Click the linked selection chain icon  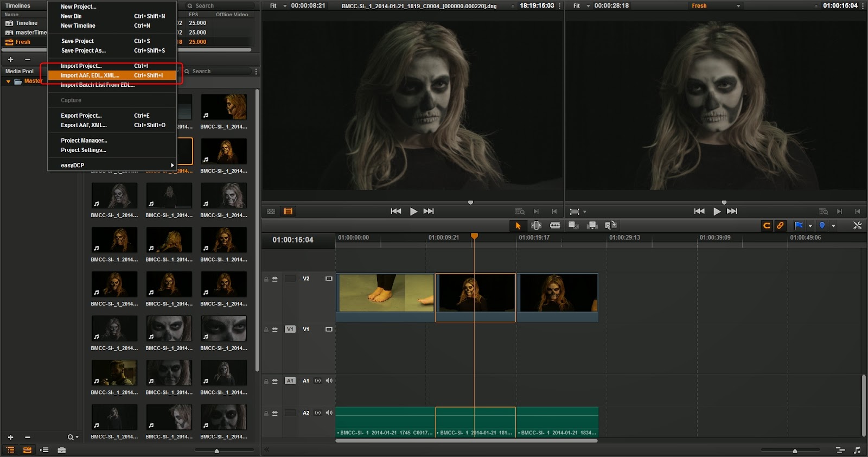pyautogui.click(x=780, y=226)
